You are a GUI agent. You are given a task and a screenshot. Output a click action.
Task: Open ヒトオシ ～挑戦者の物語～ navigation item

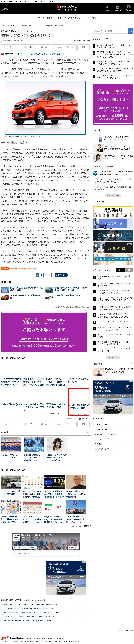point(70,18)
